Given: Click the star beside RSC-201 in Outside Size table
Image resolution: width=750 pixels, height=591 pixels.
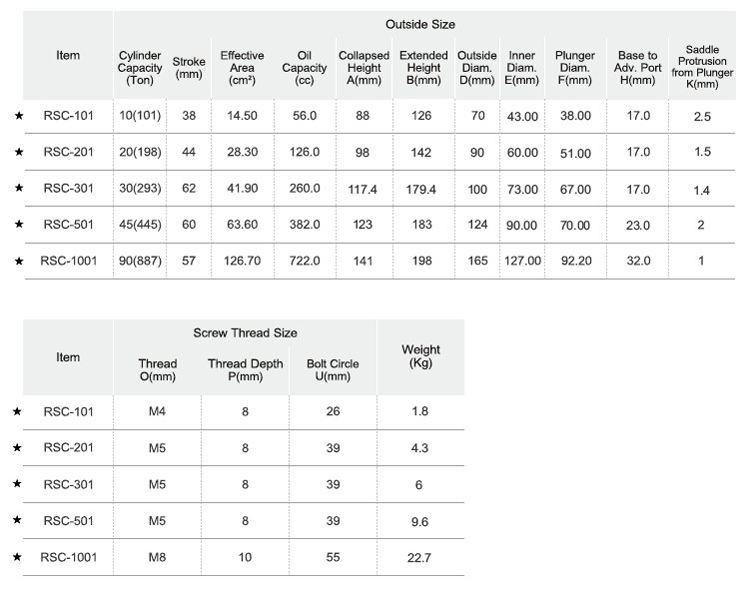Looking at the screenshot, I should click(19, 152).
